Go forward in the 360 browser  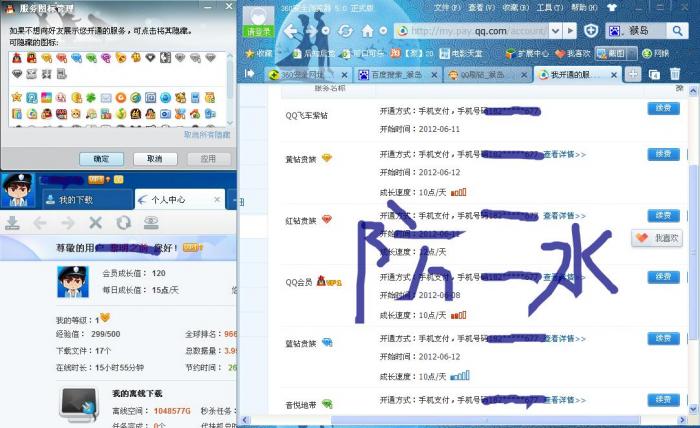pyautogui.click(x=311, y=31)
